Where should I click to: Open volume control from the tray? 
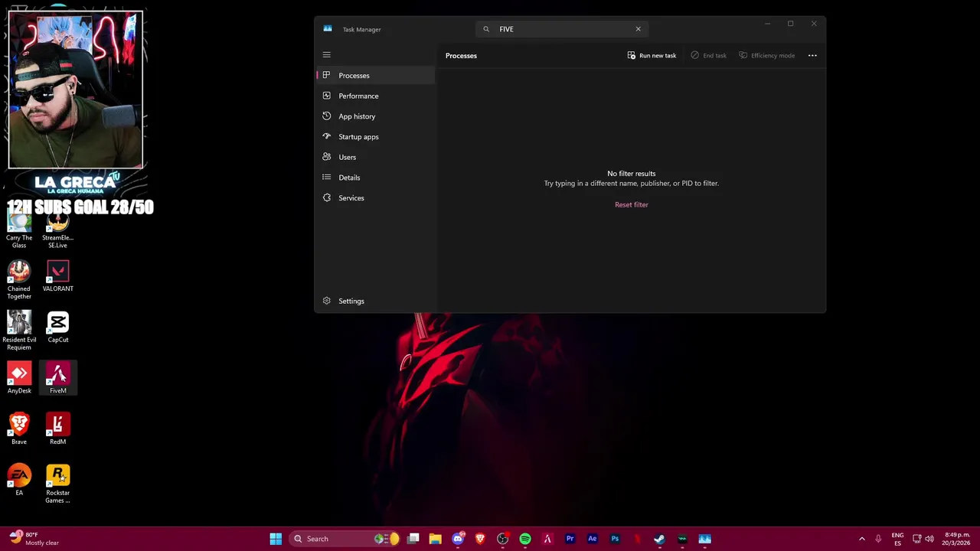[929, 539]
